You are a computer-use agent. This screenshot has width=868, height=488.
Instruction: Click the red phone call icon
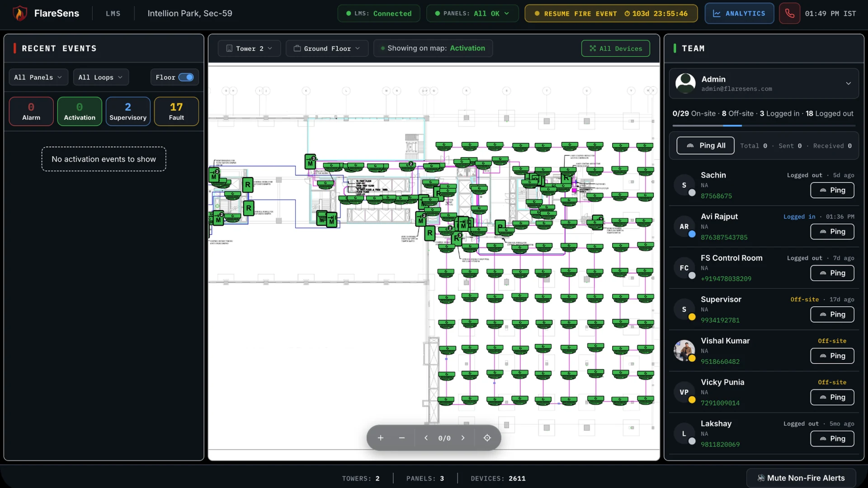click(789, 14)
